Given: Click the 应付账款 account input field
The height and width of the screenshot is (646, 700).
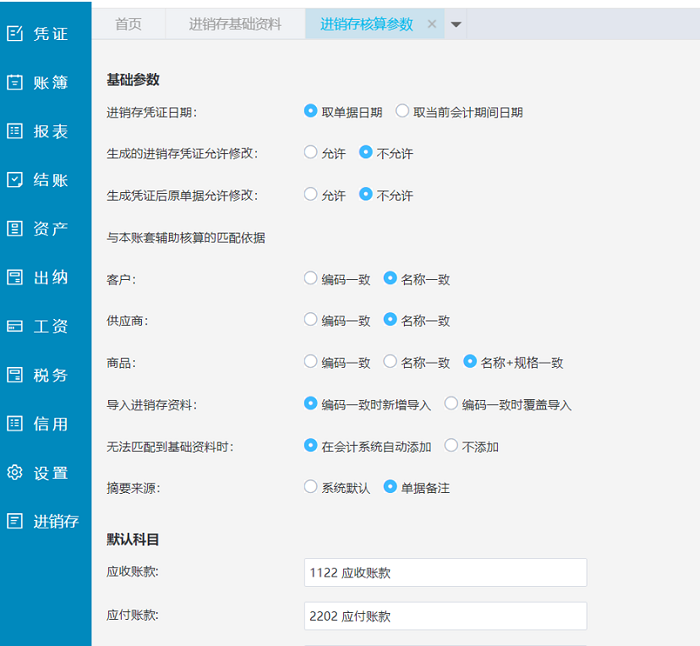Looking at the screenshot, I should [445, 616].
